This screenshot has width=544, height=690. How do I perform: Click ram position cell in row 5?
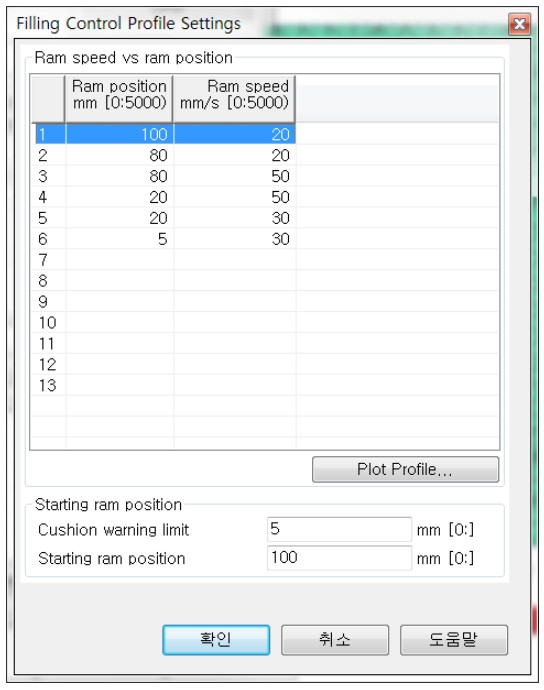[x=119, y=218]
